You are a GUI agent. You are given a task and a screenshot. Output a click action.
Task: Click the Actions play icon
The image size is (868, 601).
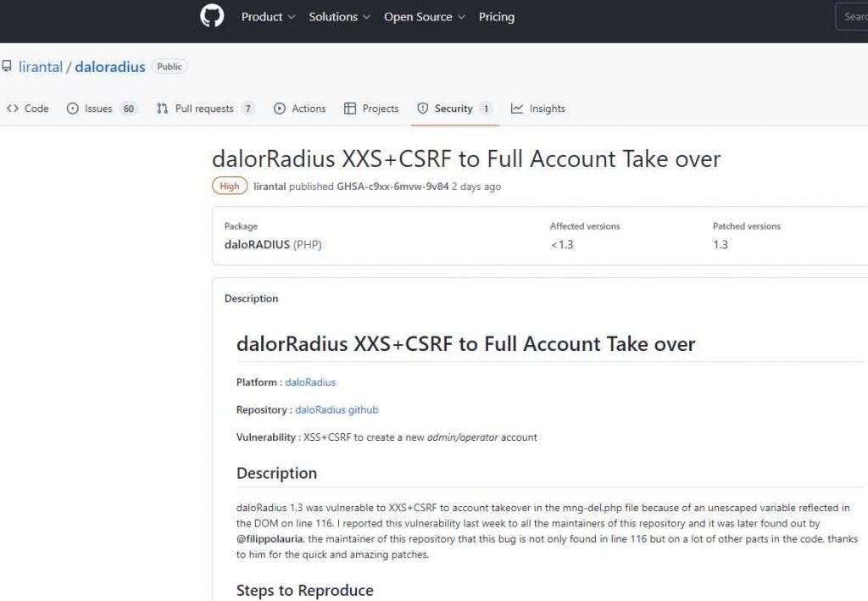(x=280, y=109)
